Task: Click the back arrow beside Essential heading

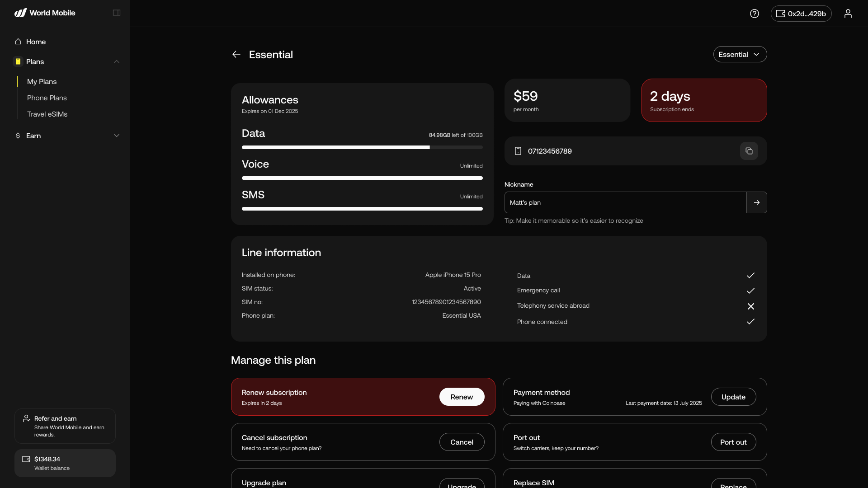Action: pos(236,54)
